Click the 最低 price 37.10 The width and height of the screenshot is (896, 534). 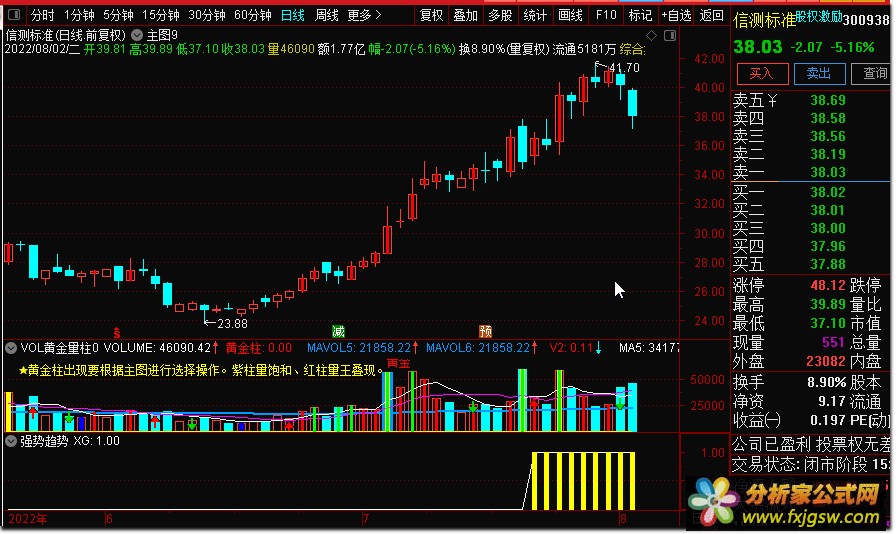click(827, 323)
